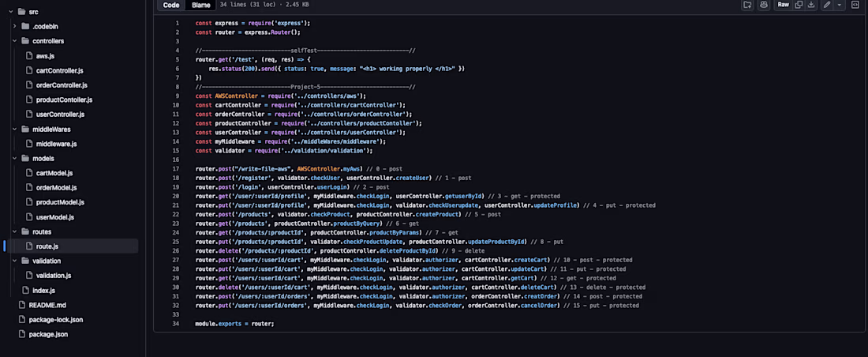Click line number 17
The height and width of the screenshot is (357, 868).
coord(176,169)
